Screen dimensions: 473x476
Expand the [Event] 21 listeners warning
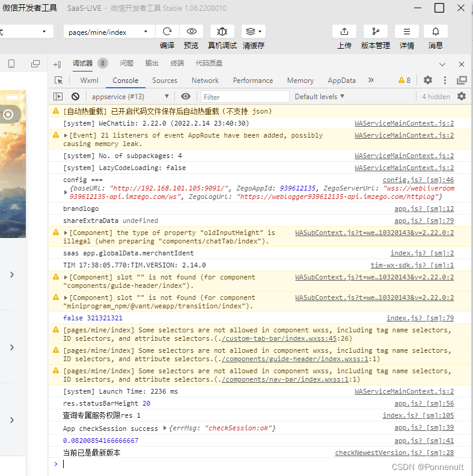point(66,136)
